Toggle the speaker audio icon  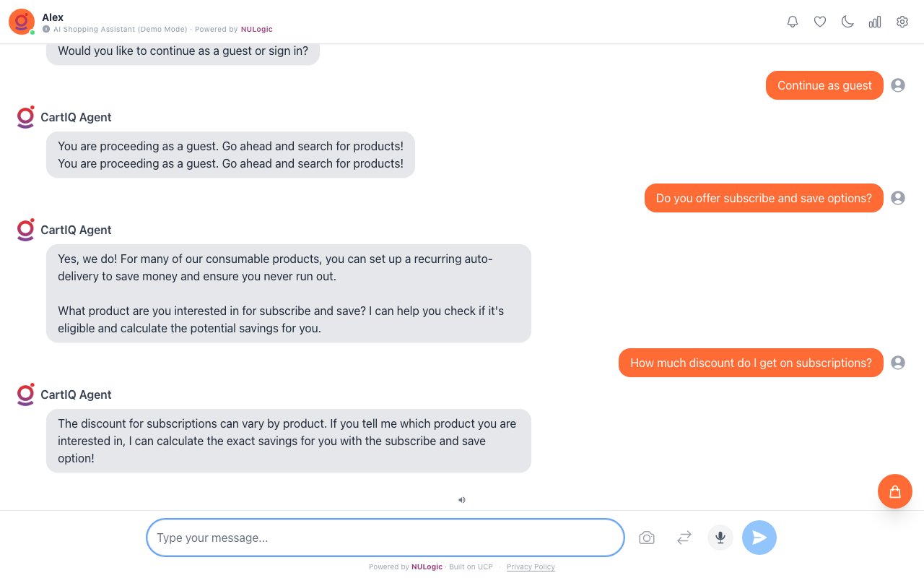pos(462,499)
